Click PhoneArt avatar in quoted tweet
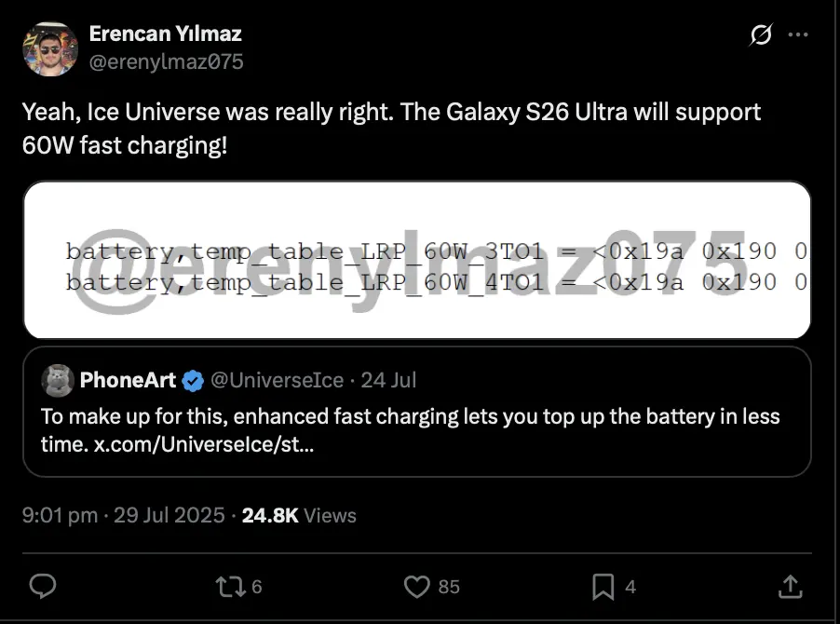The height and width of the screenshot is (624, 840). 58,380
